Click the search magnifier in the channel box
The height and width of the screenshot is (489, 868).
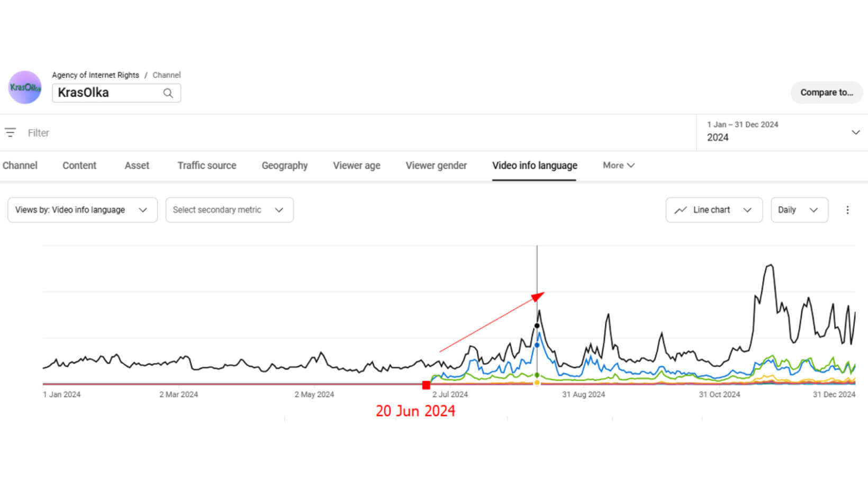tap(168, 93)
